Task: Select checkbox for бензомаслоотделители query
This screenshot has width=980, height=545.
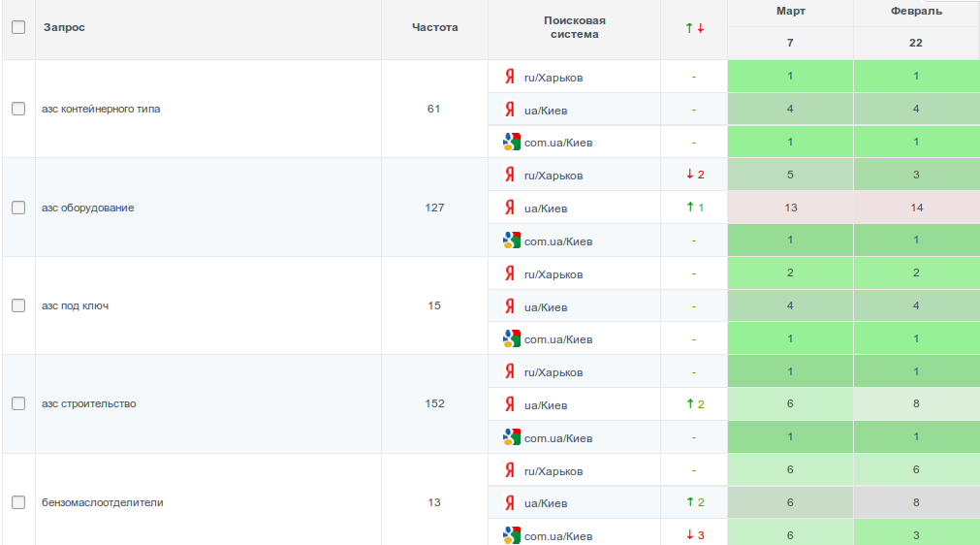Action: [x=18, y=502]
